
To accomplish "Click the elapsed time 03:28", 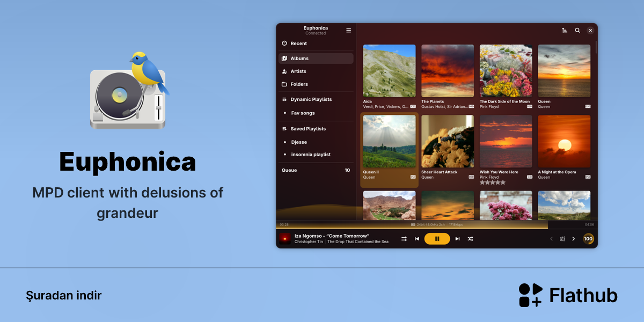I will (x=284, y=224).
